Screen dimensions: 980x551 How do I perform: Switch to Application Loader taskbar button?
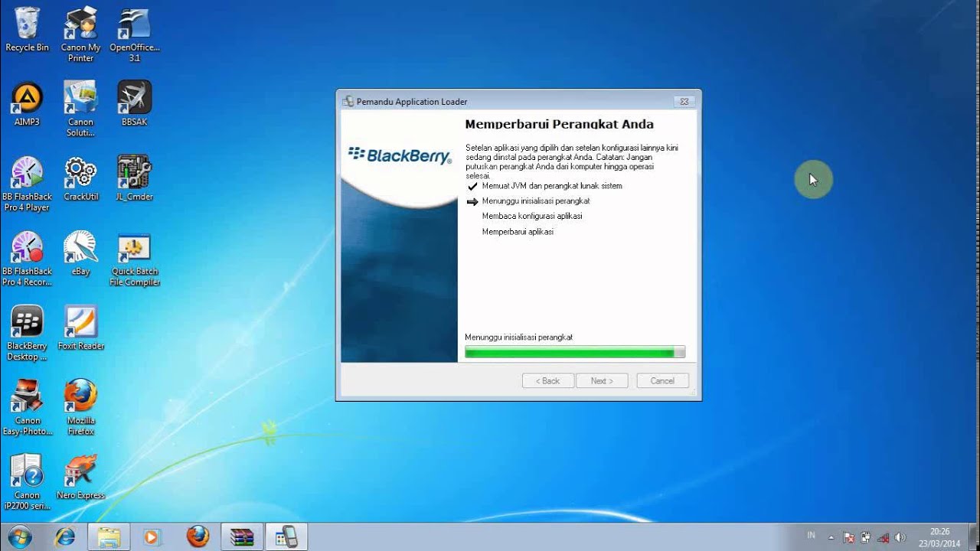tap(286, 536)
